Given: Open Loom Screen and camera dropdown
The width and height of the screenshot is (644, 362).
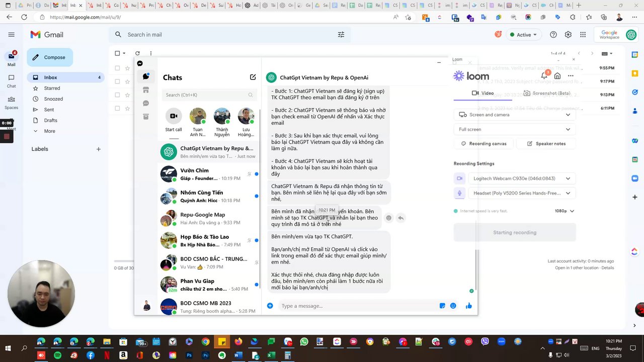Looking at the screenshot, I should click(x=515, y=115).
